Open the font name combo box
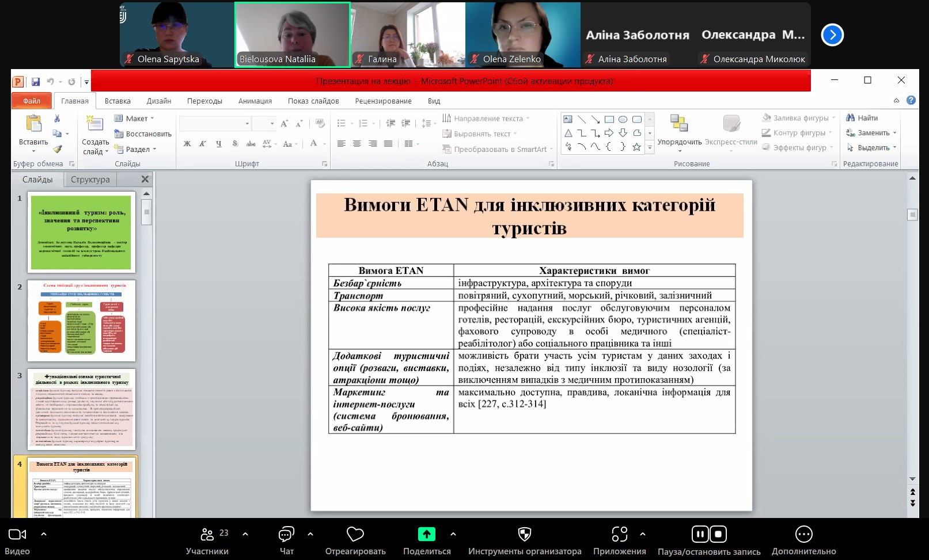Viewport: 929px width, 560px height. coord(215,124)
